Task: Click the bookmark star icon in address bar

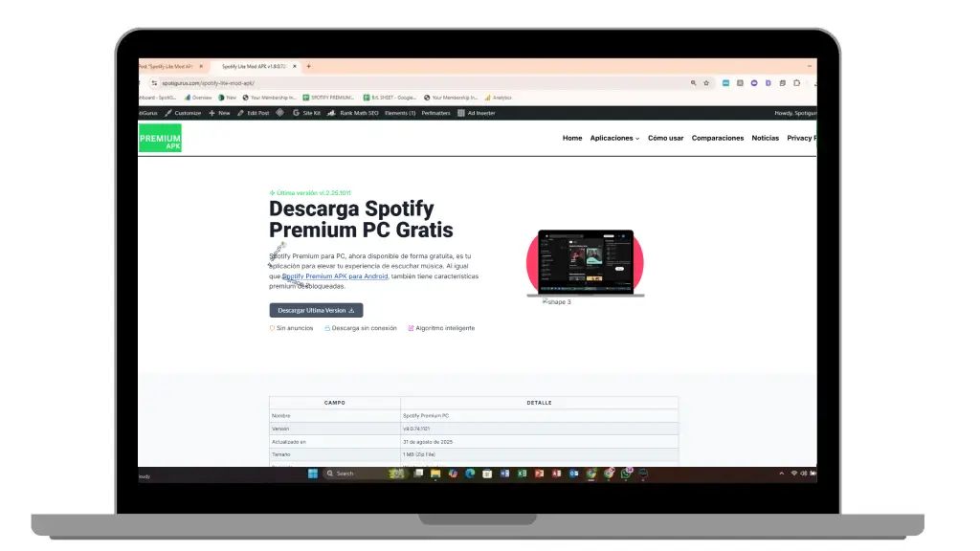Action: click(x=706, y=83)
